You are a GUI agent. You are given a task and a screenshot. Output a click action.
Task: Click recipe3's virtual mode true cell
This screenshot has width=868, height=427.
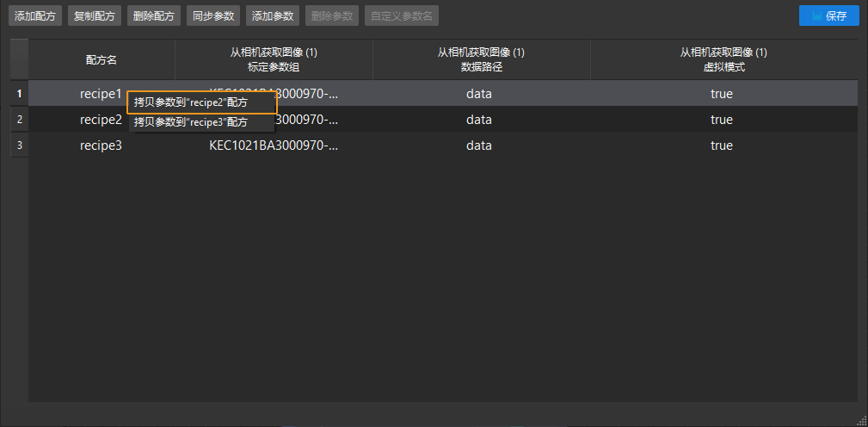pyautogui.click(x=723, y=145)
